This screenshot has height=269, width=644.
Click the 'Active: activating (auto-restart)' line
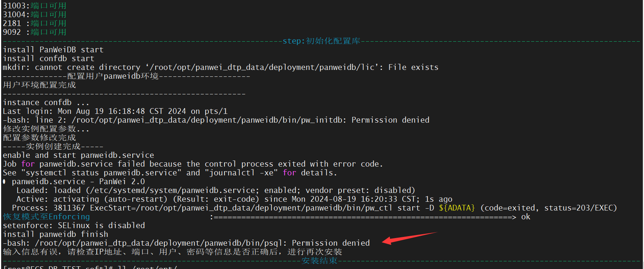point(234,199)
